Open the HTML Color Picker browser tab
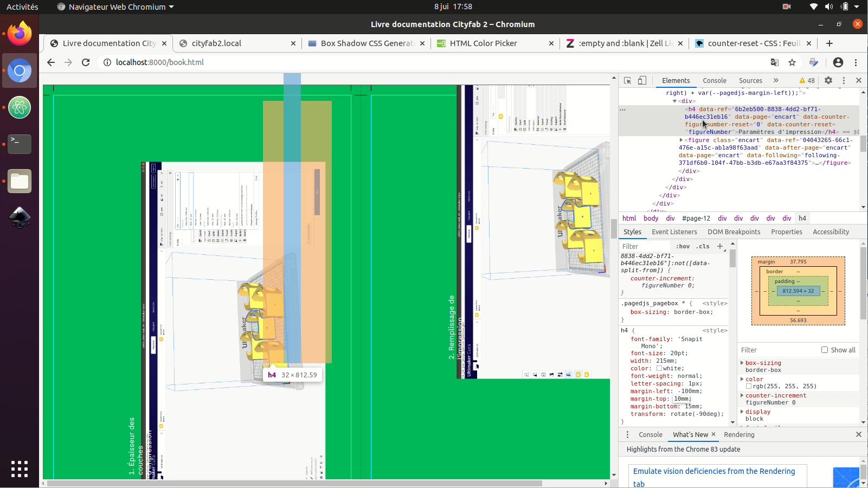The height and width of the screenshot is (488, 868). (x=483, y=43)
